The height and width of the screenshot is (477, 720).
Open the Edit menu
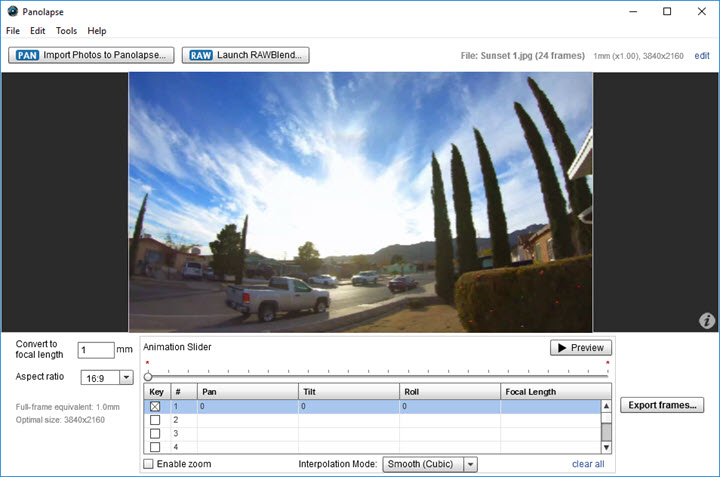pos(38,31)
